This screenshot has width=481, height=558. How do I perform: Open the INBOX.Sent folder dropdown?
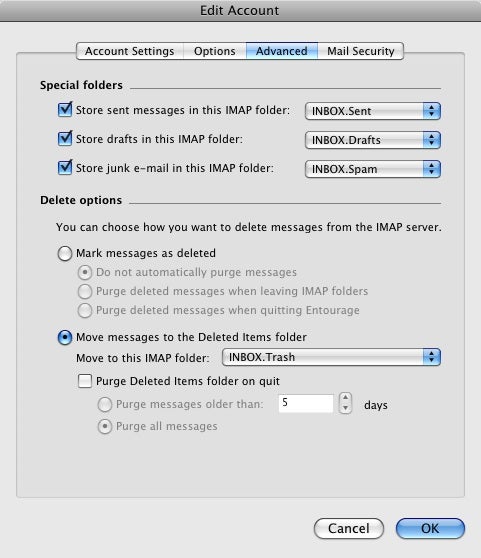(x=372, y=111)
